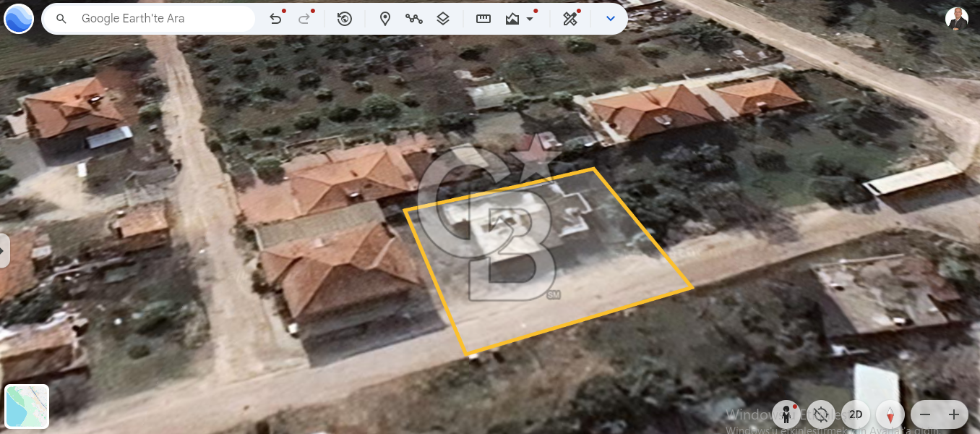Click the map style mountain icon
Screen dimensions: 980x434
point(512,19)
